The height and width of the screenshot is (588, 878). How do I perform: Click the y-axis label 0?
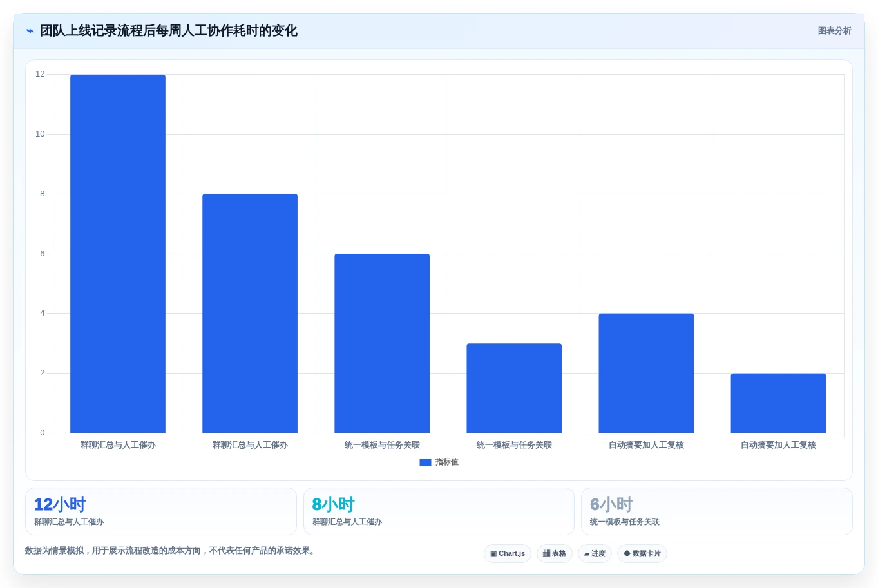[x=43, y=433]
